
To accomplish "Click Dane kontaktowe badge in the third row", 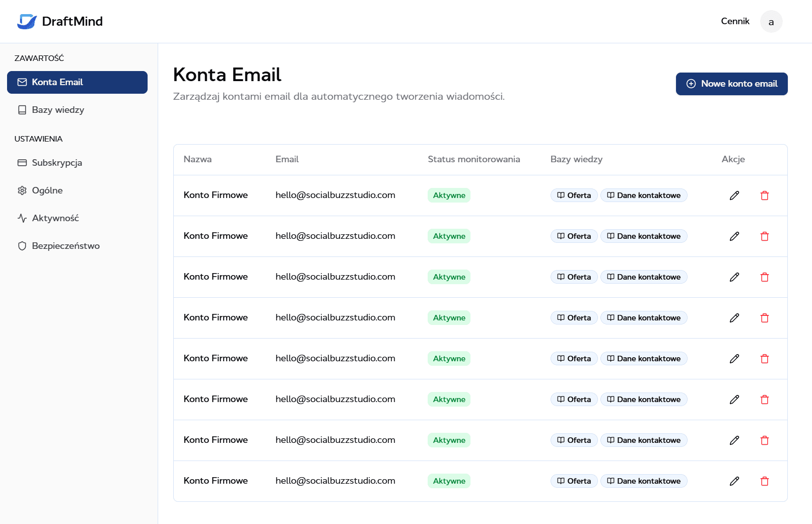I will tap(643, 277).
